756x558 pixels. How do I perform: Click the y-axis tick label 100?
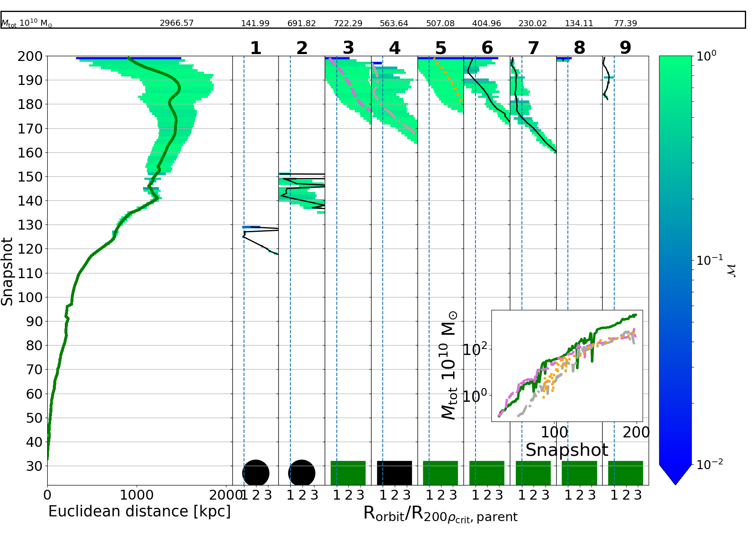tap(30, 297)
